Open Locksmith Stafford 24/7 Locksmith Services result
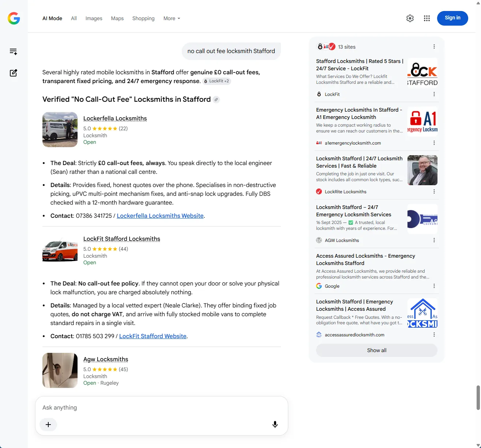481x448 pixels. point(359,162)
